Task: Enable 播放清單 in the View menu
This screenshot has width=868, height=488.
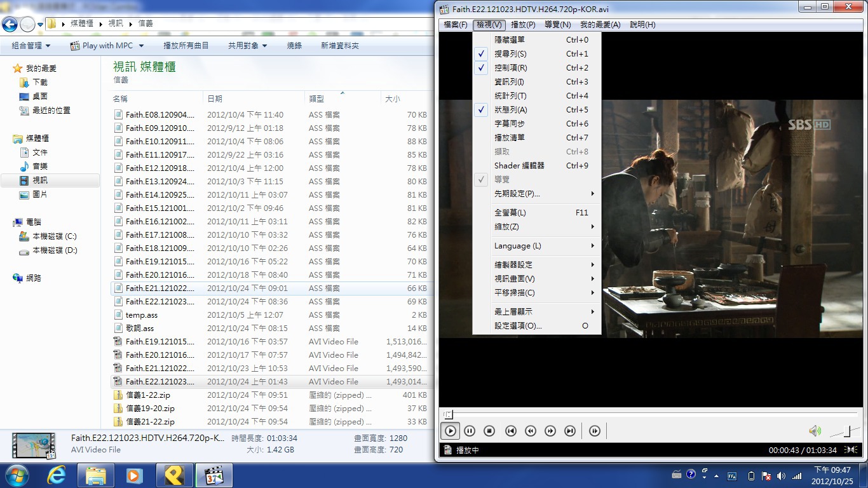Action: click(x=537, y=138)
